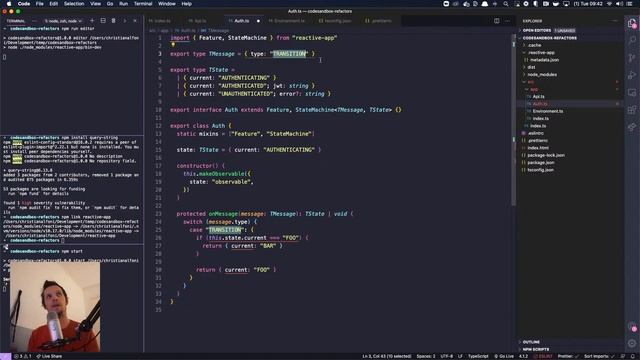Open the Remote Explorer activity icon

(632, 93)
